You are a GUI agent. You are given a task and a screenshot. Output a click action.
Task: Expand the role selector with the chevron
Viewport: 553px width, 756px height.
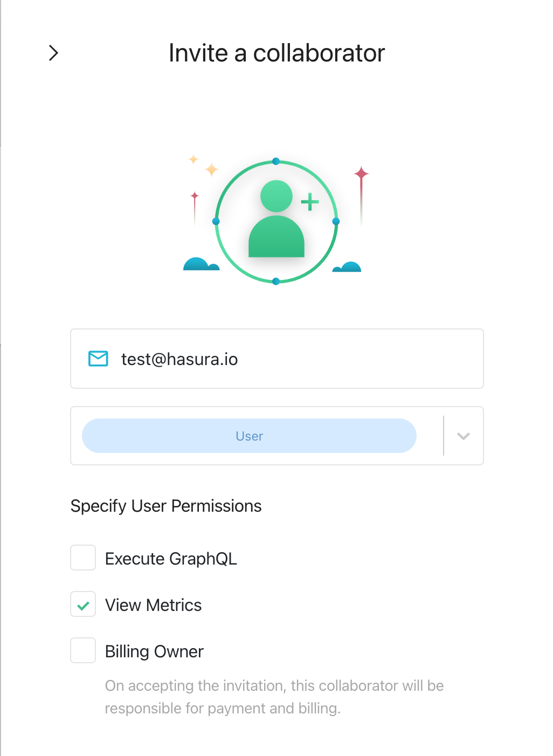point(462,436)
